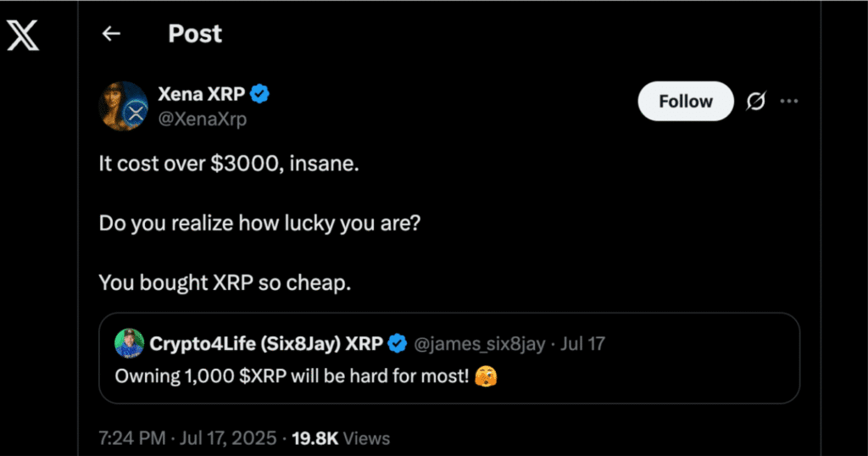Open Xena XRP's profile avatar
Screen dimensions: 868x456
pos(125,106)
